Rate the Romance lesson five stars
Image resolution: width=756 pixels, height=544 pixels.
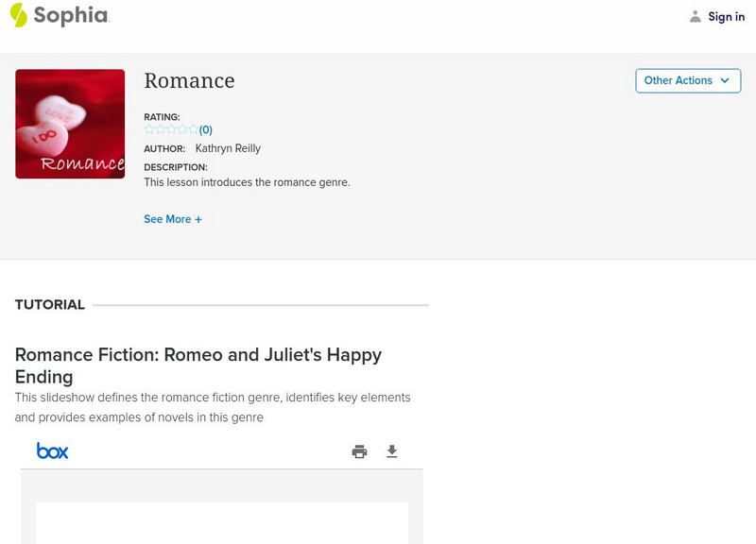pos(193,129)
